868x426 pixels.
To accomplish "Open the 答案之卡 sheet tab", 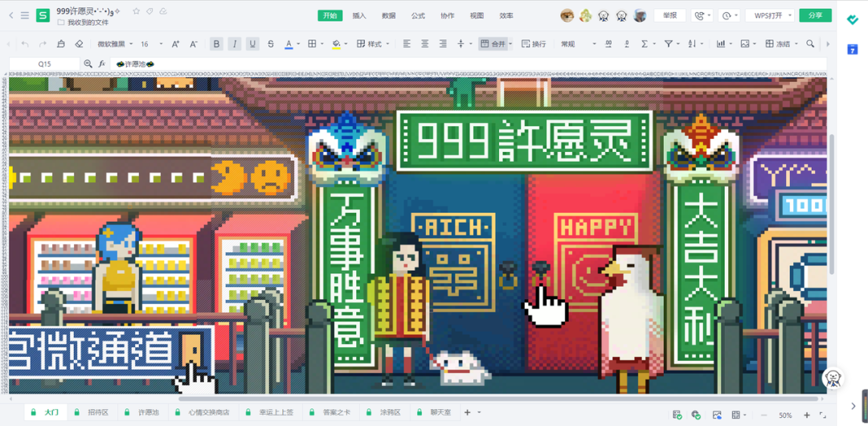I will (x=330, y=412).
